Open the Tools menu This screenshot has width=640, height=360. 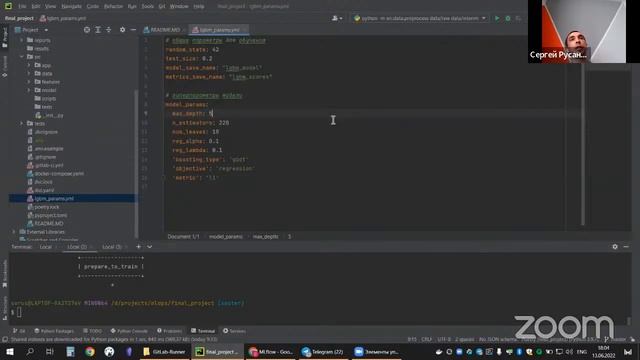tap(148, 6)
